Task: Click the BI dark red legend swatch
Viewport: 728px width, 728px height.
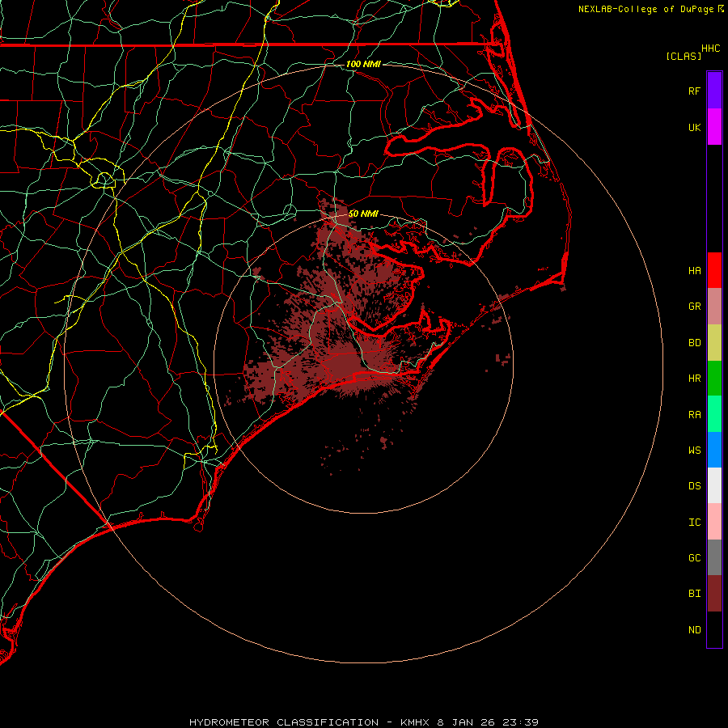Action: pyautogui.click(x=714, y=594)
